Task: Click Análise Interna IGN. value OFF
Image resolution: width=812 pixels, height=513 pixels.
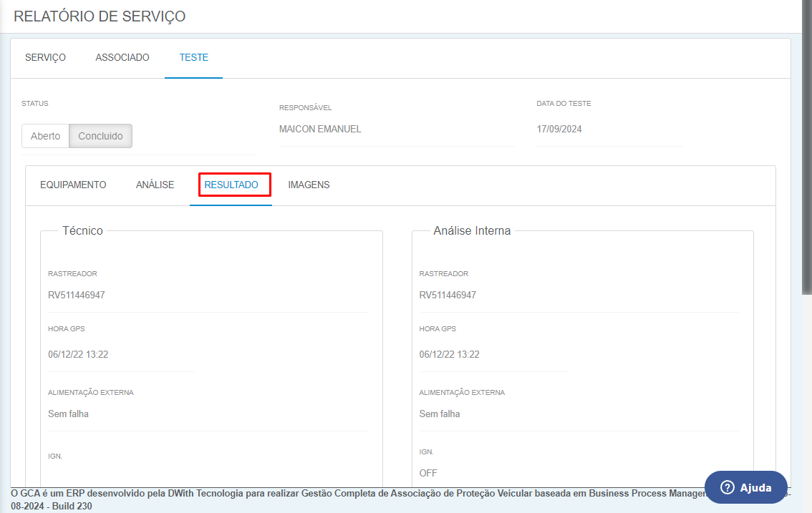Action: (428, 473)
